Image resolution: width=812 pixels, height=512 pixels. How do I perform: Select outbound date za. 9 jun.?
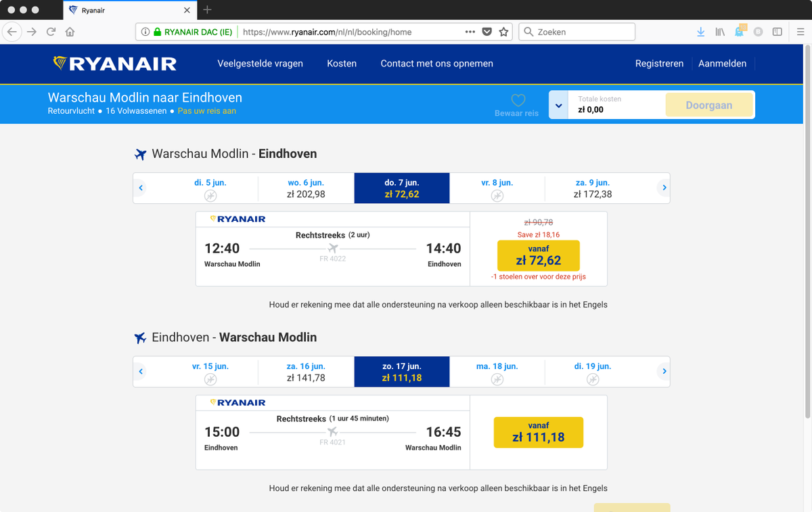593,188
